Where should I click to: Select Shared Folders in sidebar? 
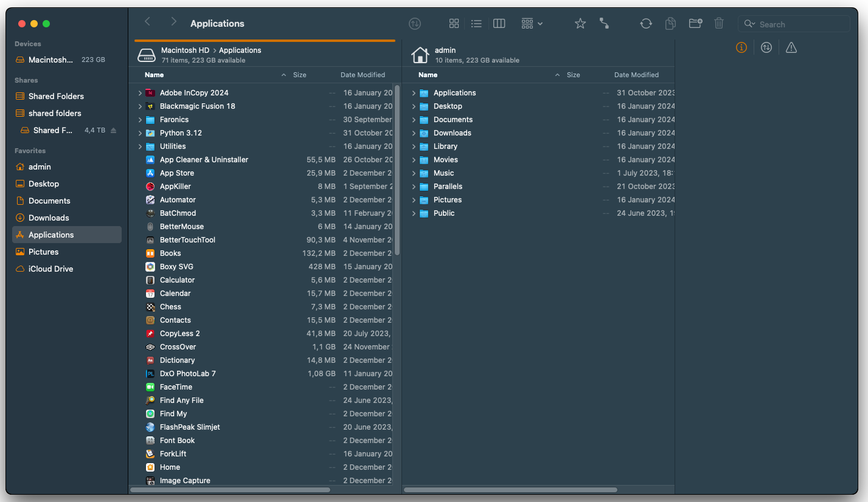[x=67, y=96]
